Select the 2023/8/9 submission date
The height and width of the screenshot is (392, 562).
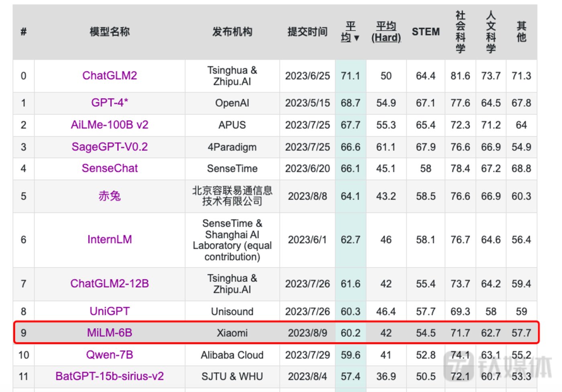pyautogui.click(x=307, y=333)
